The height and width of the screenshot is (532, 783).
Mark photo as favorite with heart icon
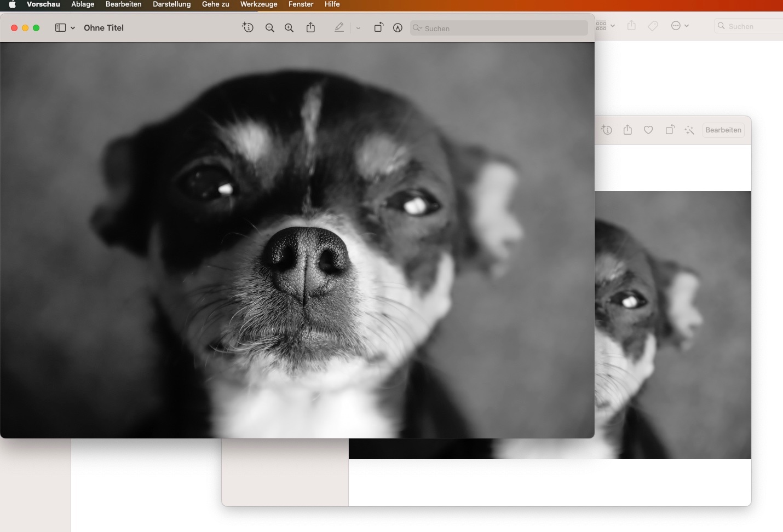point(648,130)
